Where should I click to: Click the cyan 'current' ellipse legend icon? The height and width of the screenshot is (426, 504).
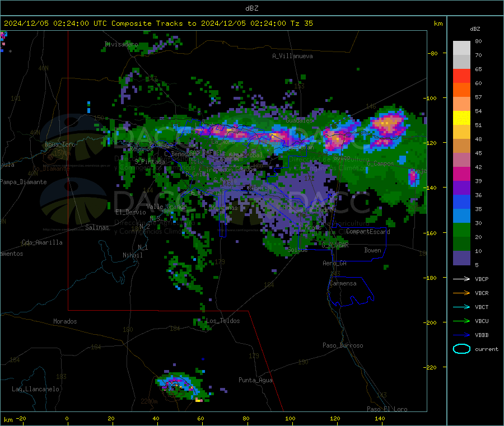coord(461,349)
